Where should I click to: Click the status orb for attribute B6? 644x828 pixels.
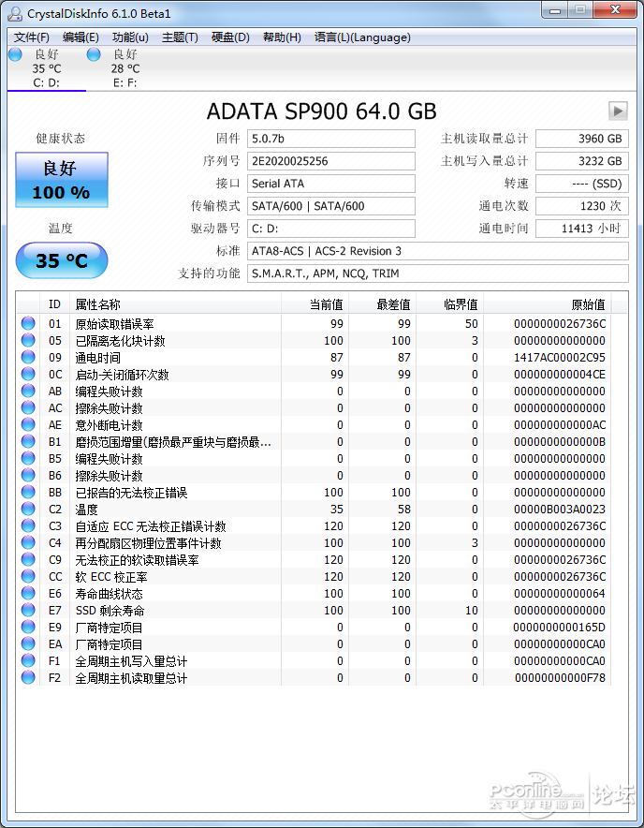pyautogui.click(x=28, y=475)
